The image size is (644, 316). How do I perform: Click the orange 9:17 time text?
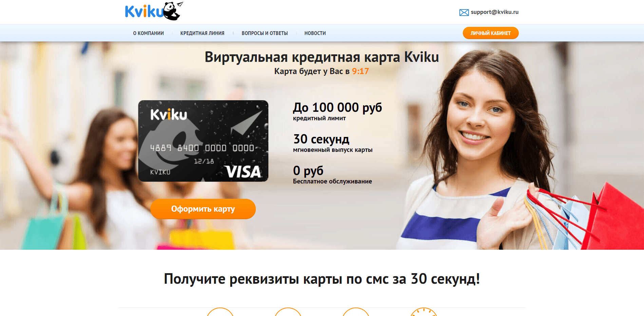pos(360,71)
